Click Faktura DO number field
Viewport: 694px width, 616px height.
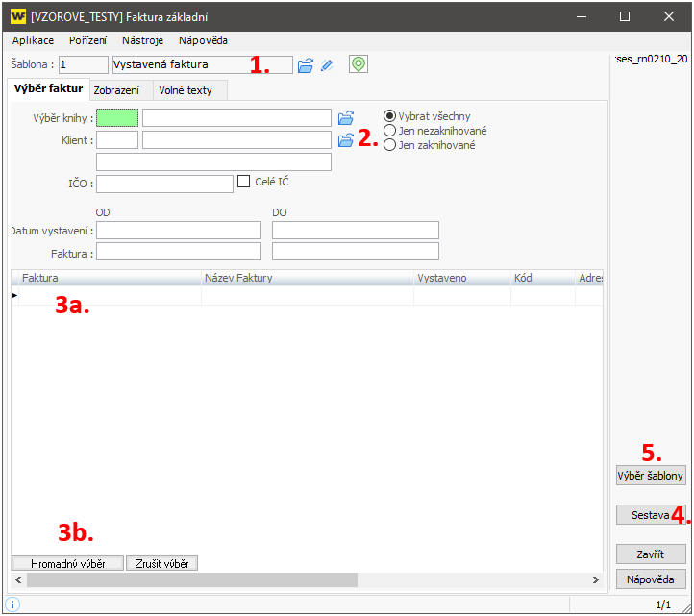[x=356, y=252]
